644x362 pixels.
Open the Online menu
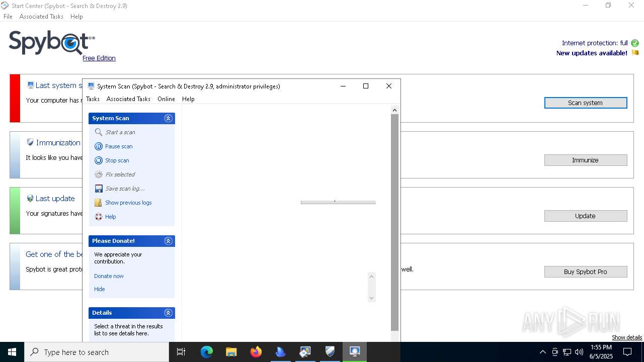click(166, 99)
